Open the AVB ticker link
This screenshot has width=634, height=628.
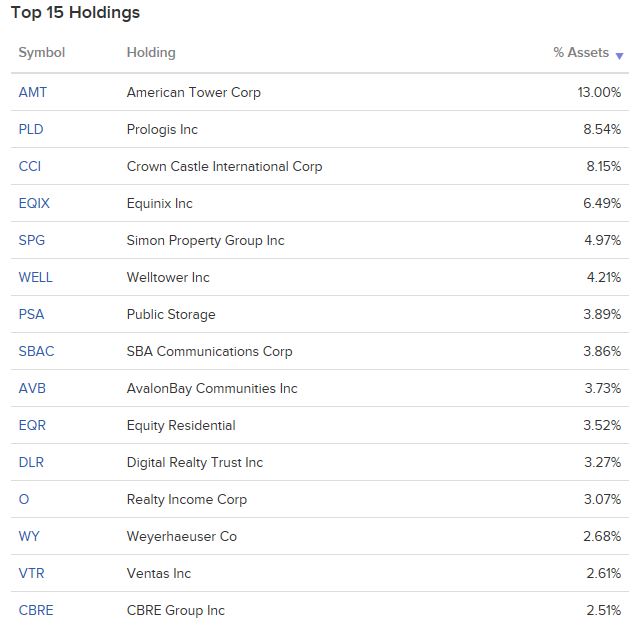(32, 388)
